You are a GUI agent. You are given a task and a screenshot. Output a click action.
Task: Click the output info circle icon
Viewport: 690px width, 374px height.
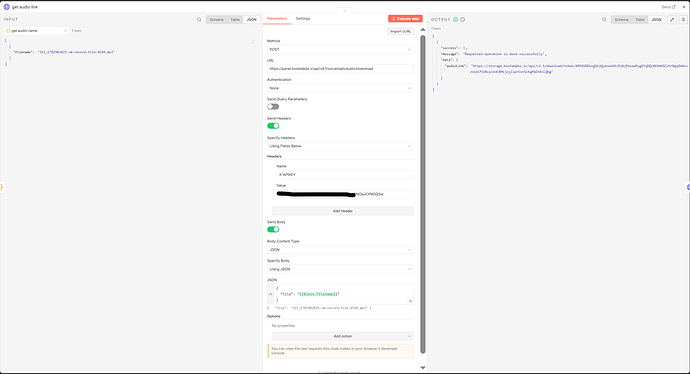(x=462, y=19)
